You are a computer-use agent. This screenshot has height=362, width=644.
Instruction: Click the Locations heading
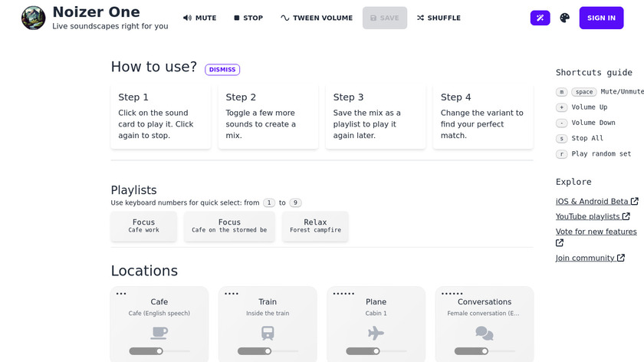(144, 271)
